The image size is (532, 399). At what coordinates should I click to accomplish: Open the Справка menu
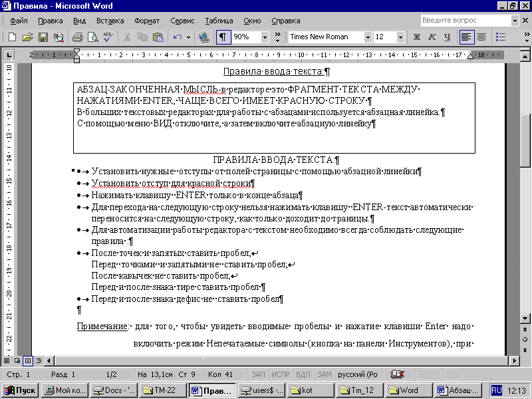point(286,21)
